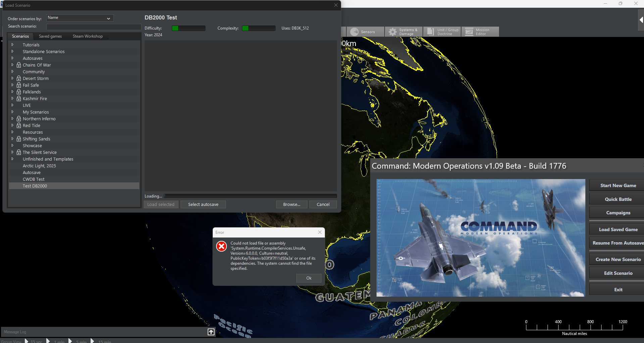Open the Systems & Damage panel
The width and height of the screenshot is (644, 343).
coord(403,32)
